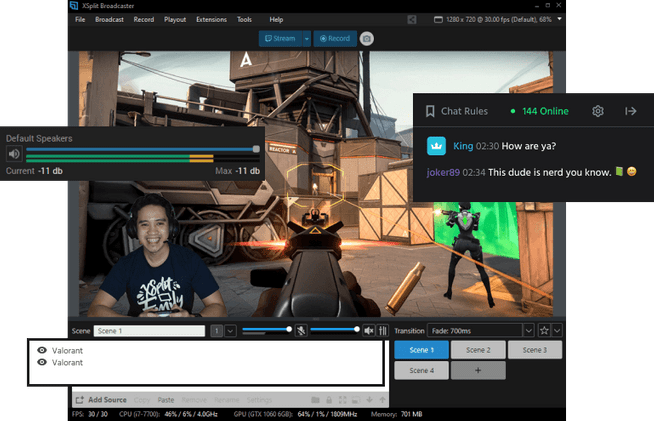Adjust the microphone volume slider
The height and width of the screenshot is (421, 654).
(x=267, y=330)
